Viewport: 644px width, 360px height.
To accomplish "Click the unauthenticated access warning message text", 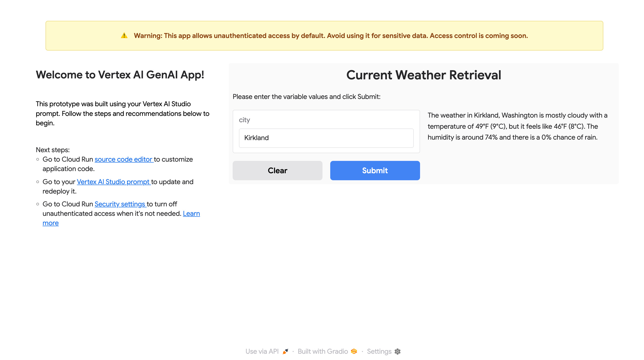I will pyautogui.click(x=331, y=36).
